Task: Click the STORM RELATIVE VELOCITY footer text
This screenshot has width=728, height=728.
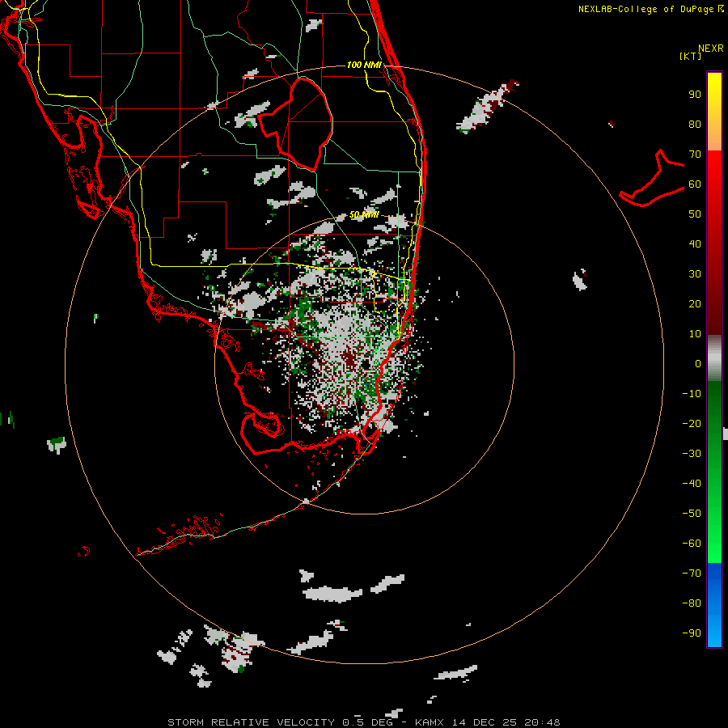Action: pyautogui.click(x=250, y=722)
